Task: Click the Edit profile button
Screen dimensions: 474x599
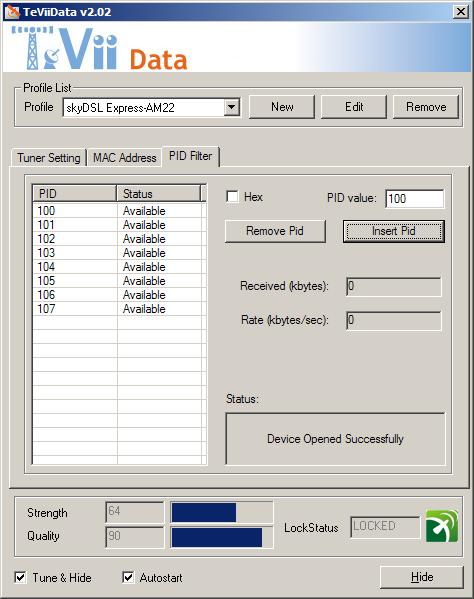Action: click(354, 107)
